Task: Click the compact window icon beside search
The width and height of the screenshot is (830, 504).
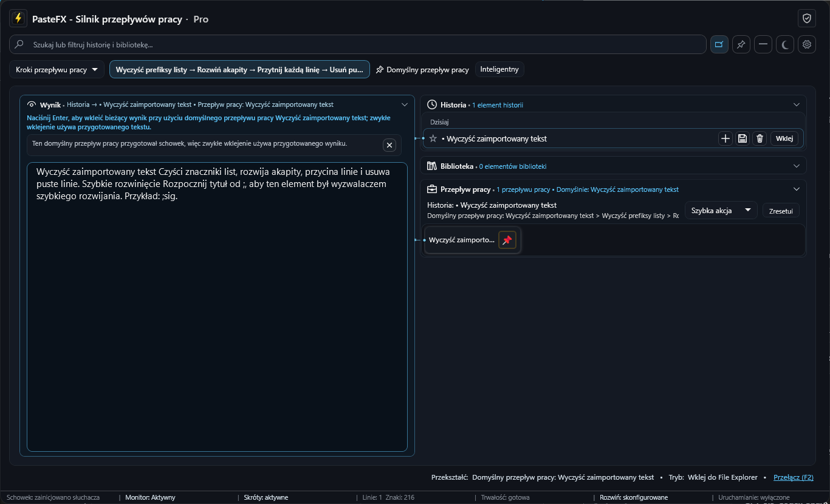Action: pyautogui.click(x=719, y=44)
